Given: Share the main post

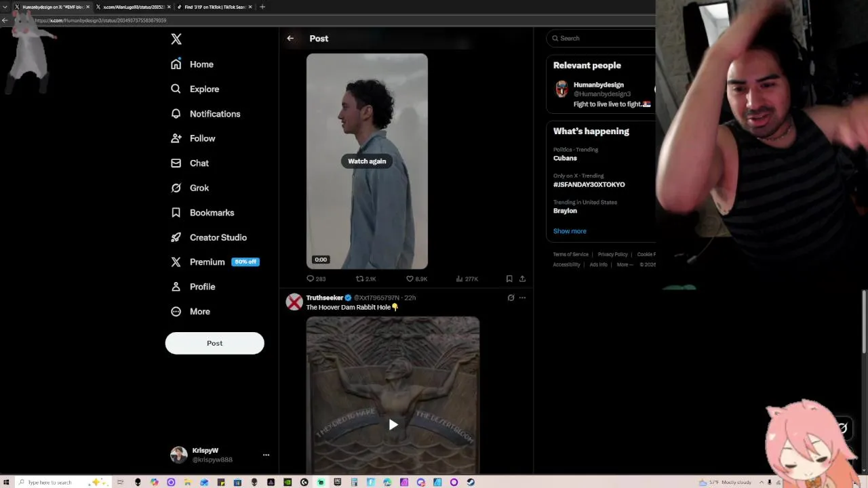Looking at the screenshot, I should [522, 279].
